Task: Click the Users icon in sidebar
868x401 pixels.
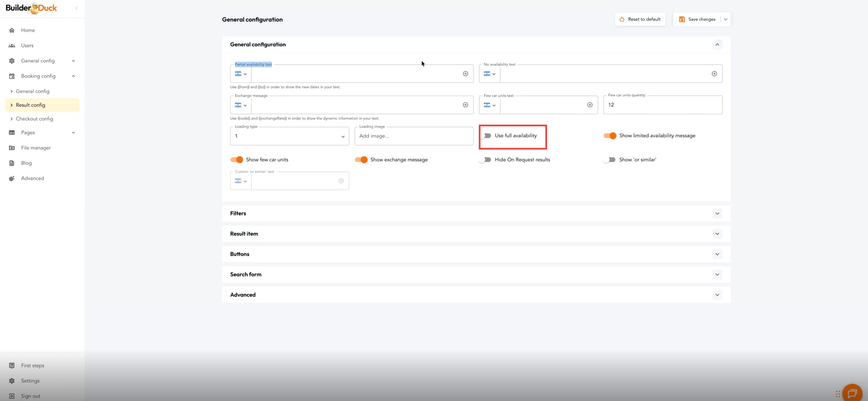Action: tap(12, 46)
